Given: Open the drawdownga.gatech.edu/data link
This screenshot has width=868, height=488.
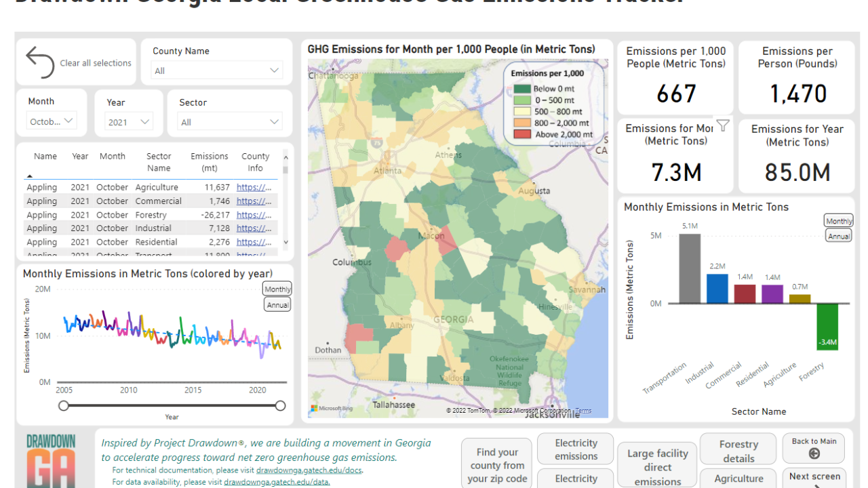Looking at the screenshot, I should 277,482.
